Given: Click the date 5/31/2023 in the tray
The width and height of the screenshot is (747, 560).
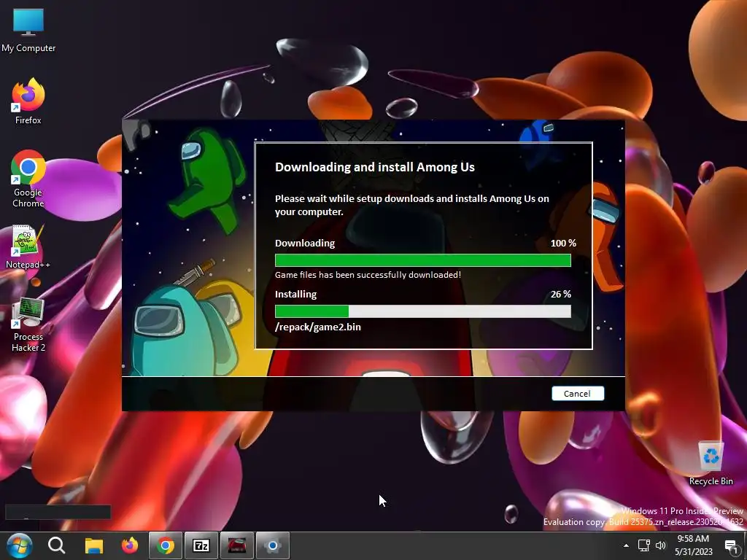Looking at the screenshot, I should click(x=693, y=552).
